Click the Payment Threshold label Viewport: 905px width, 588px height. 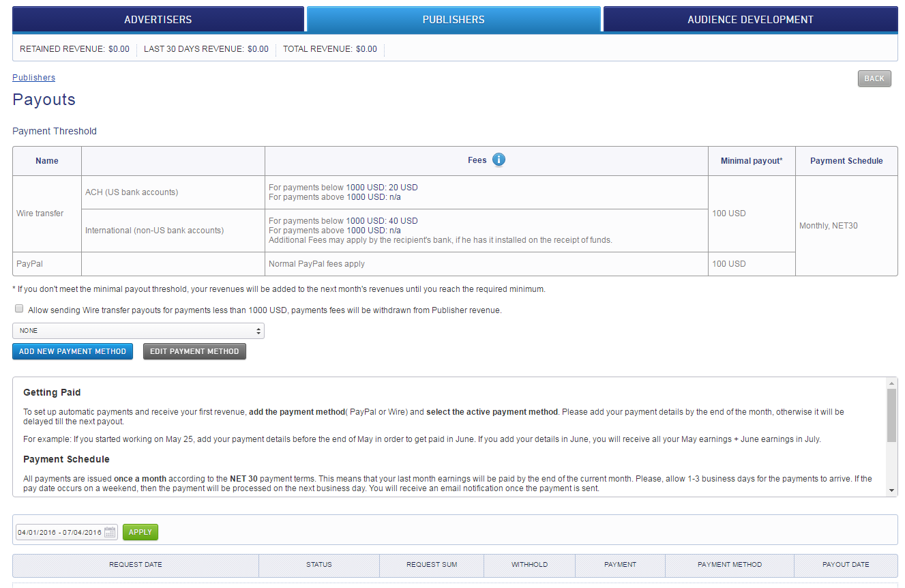(55, 131)
